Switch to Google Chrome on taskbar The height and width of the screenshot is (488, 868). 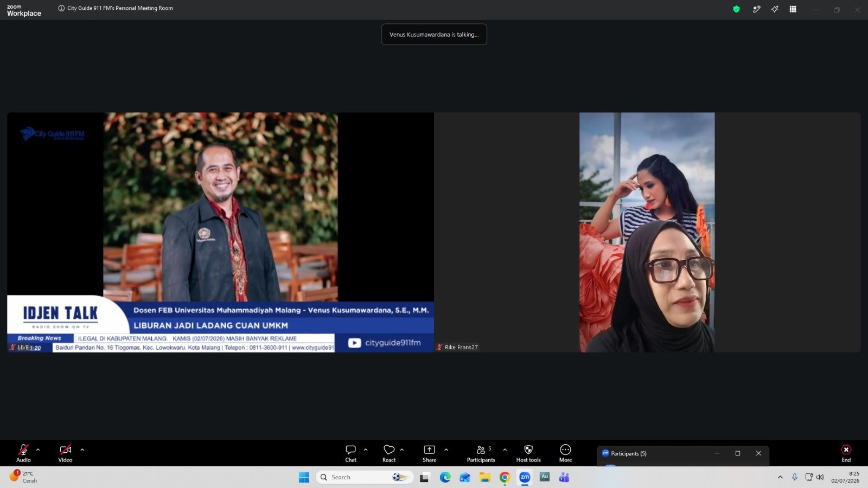(505, 477)
